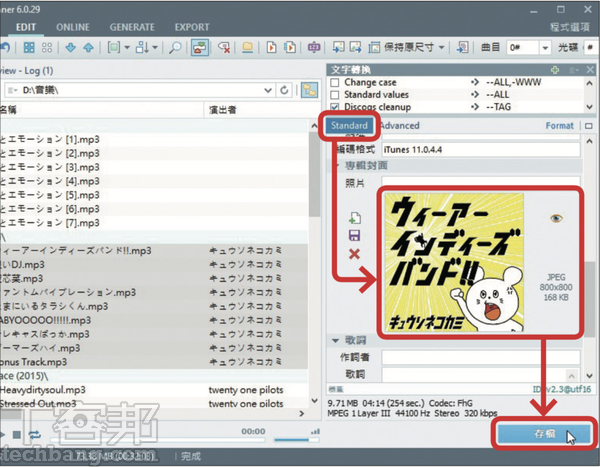The height and width of the screenshot is (467, 600).
Task: Click the add cover image icon
Action: [x=353, y=218]
